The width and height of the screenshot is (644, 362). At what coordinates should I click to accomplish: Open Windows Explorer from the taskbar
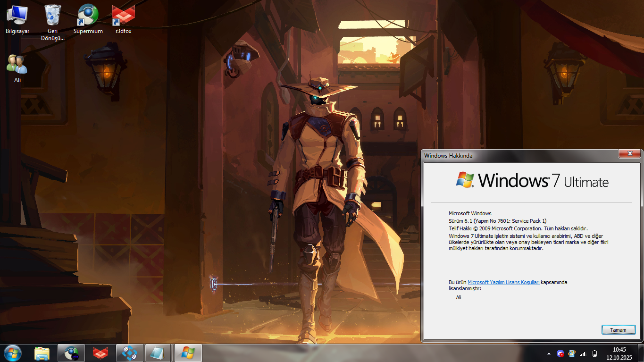coord(42,353)
